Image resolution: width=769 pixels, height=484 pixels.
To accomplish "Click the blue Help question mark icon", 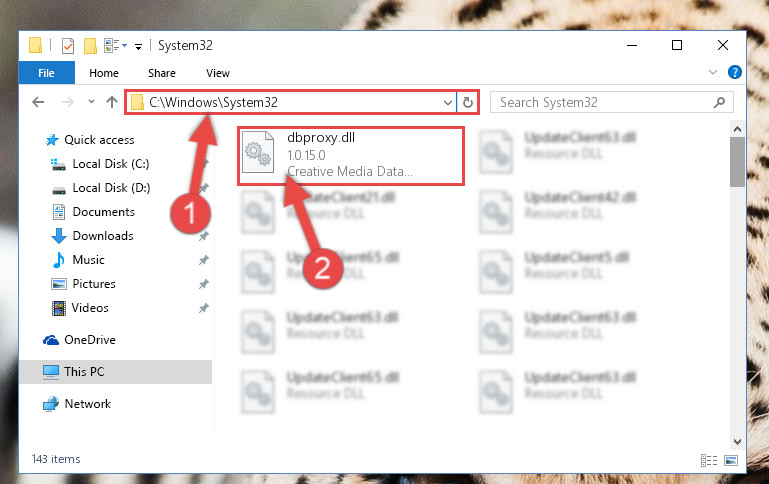I will click(734, 73).
